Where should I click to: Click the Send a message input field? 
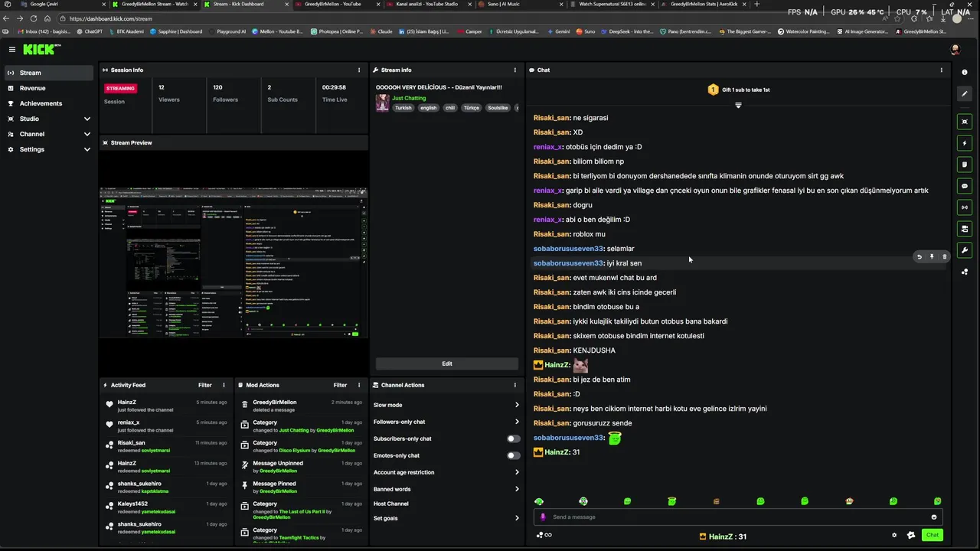pyautogui.click(x=738, y=517)
